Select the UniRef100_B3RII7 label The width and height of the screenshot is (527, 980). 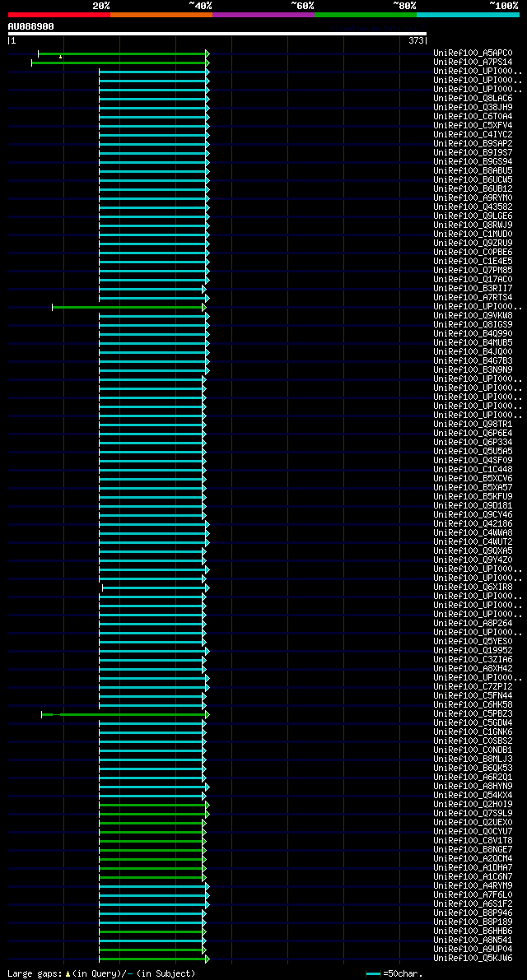pos(473,289)
